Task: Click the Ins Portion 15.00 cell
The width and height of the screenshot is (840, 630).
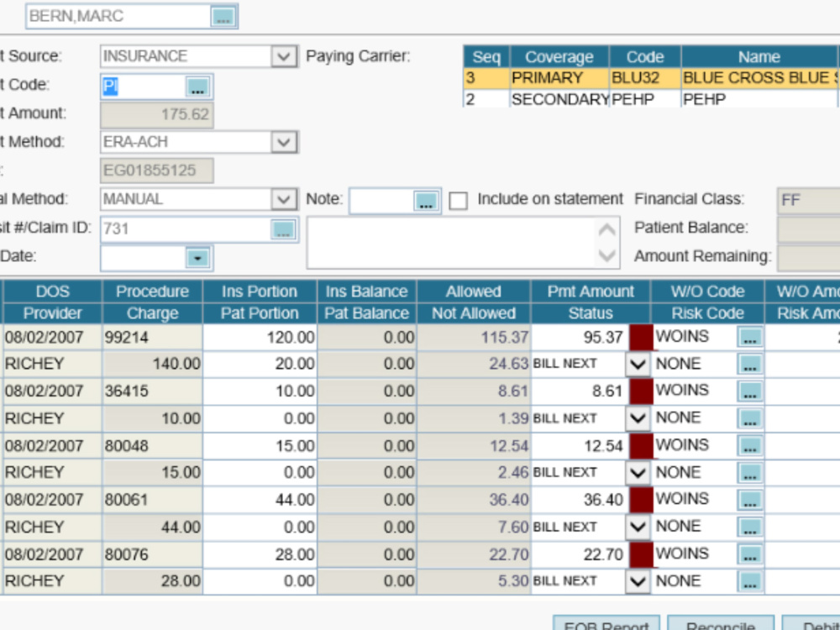Action: point(260,446)
